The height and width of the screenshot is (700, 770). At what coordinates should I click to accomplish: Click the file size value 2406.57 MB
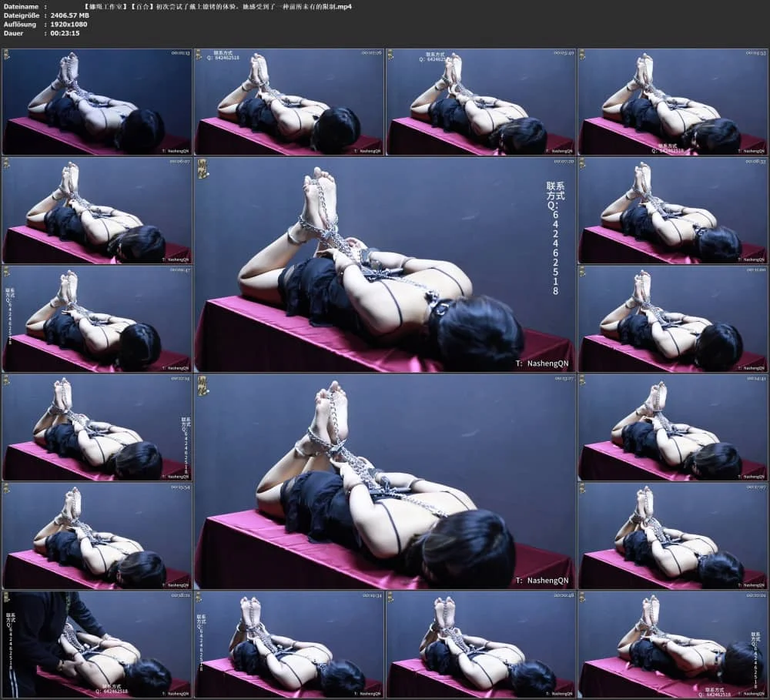point(70,15)
